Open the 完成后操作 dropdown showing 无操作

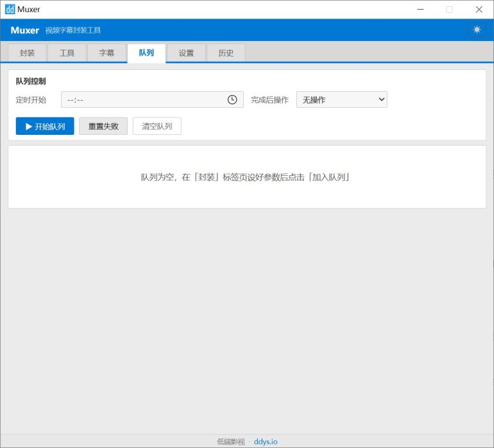[x=342, y=99]
